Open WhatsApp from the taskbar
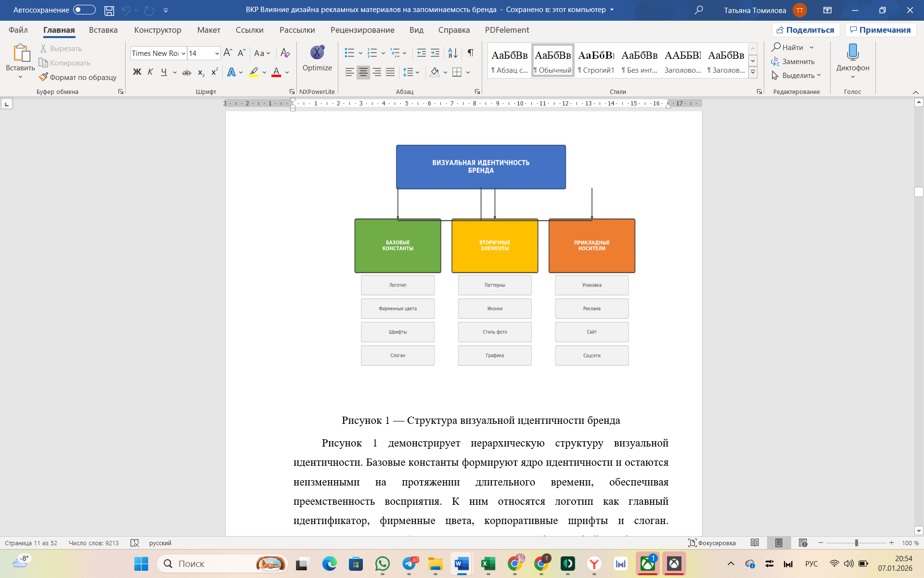This screenshot has width=924, height=578. click(383, 564)
